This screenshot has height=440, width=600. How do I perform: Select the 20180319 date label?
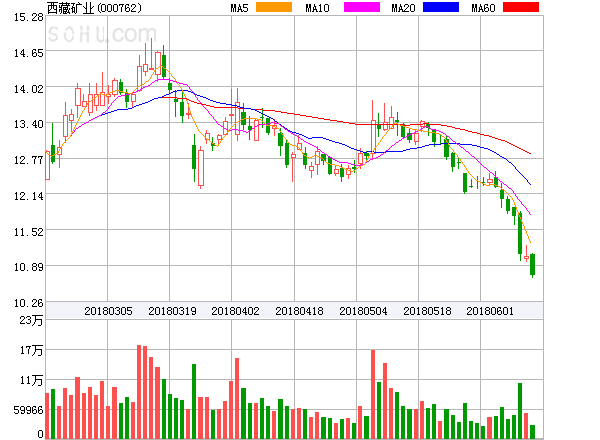click(172, 311)
